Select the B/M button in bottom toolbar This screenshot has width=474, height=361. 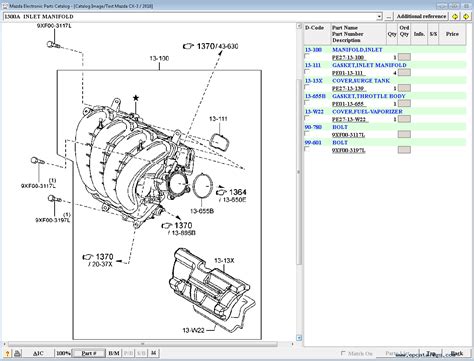click(x=114, y=353)
